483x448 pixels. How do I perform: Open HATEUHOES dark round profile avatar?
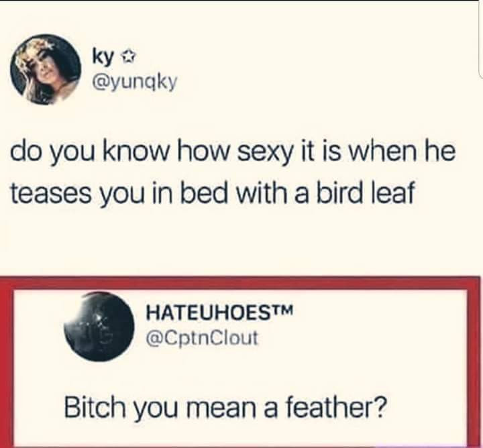pyautogui.click(x=99, y=327)
